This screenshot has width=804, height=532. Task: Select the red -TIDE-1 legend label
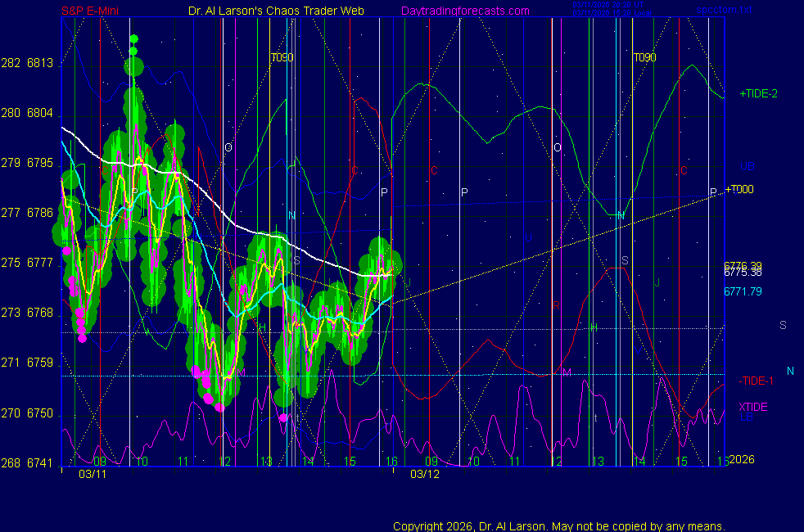[756, 381]
